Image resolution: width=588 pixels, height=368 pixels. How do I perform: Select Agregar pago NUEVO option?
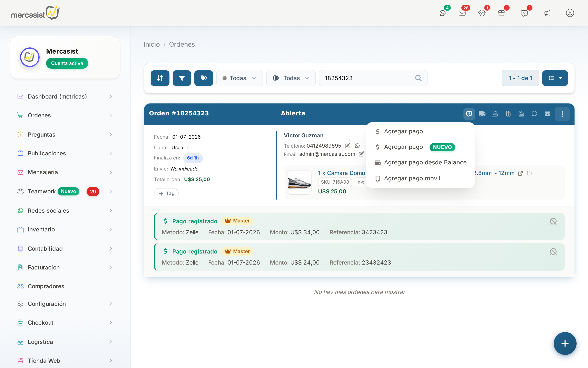420,147
